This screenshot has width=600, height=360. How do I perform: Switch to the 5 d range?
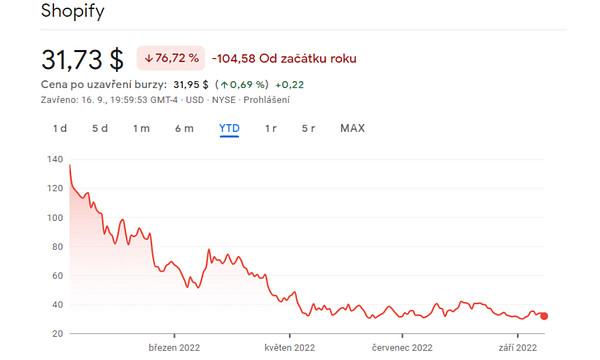[100, 128]
